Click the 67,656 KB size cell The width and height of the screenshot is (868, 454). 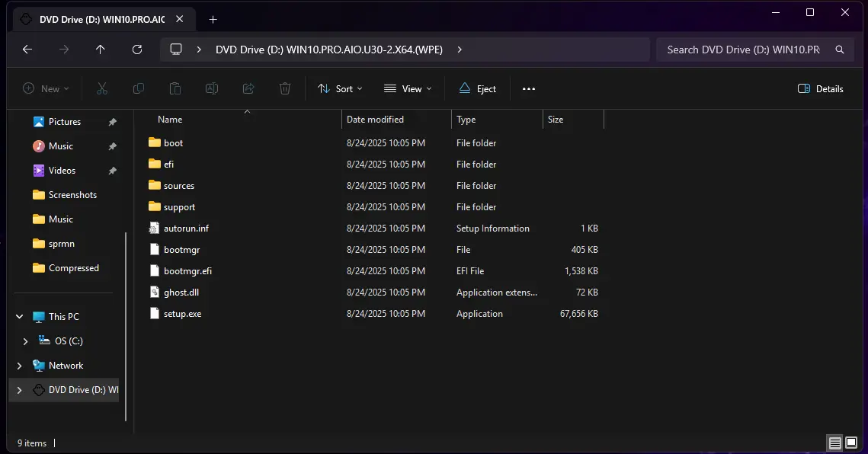pyautogui.click(x=578, y=313)
